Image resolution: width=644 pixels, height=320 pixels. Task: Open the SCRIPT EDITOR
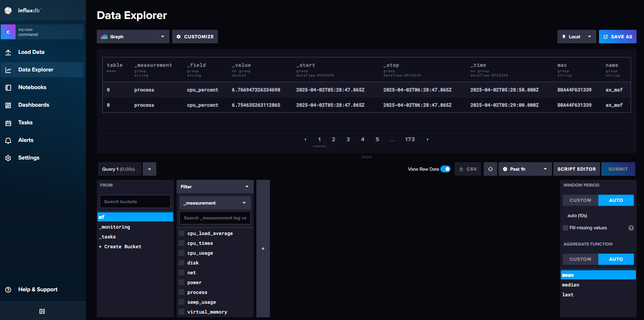coord(576,169)
